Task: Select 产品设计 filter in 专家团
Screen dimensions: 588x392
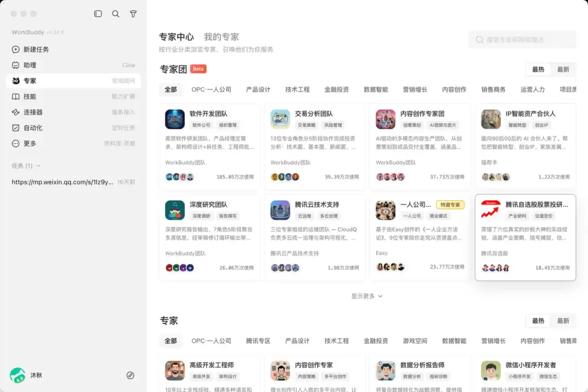Action: tap(258, 90)
